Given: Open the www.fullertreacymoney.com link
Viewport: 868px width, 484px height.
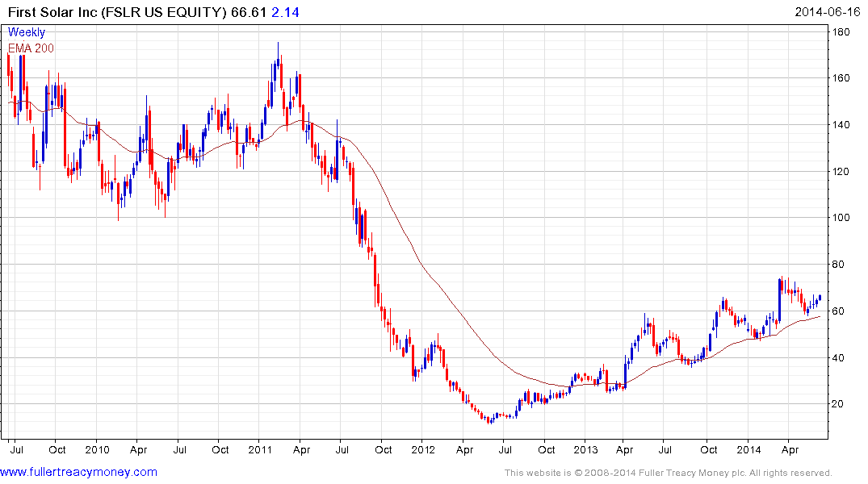Looking at the screenshot, I should click(x=78, y=472).
